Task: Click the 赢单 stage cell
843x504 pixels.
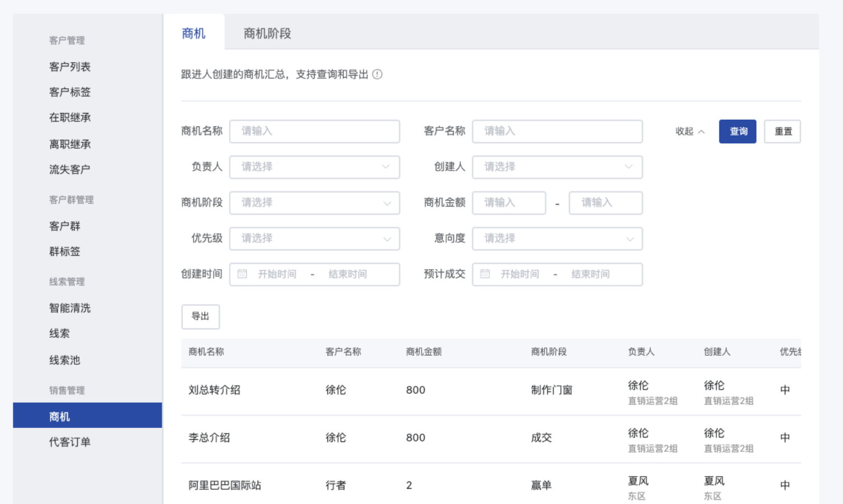Action: pos(541,486)
